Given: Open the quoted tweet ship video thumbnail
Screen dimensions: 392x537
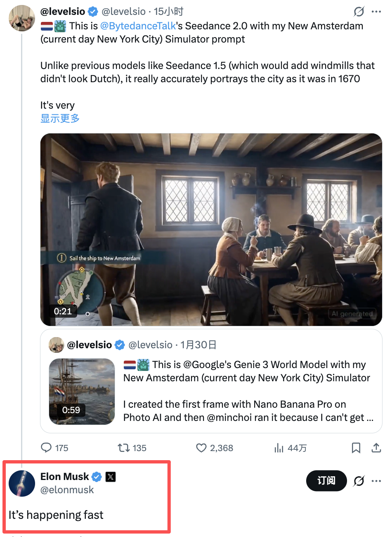Looking at the screenshot, I should point(82,391).
